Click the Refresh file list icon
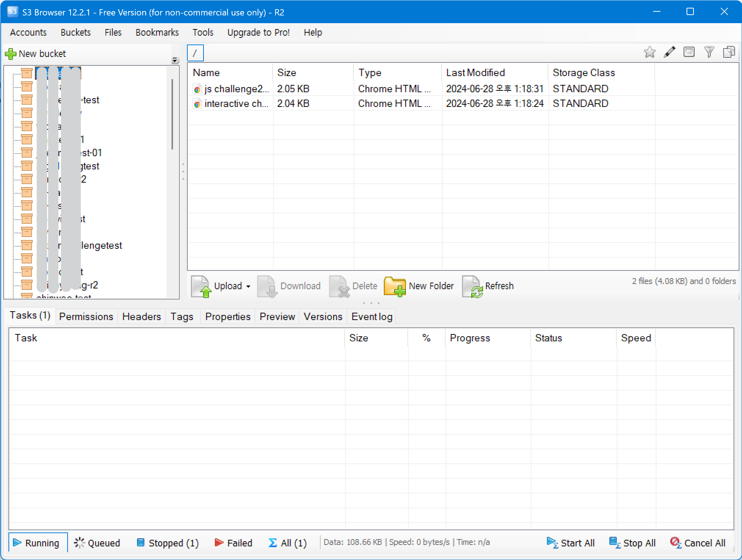The width and height of the screenshot is (742, 560). click(x=472, y=286)
